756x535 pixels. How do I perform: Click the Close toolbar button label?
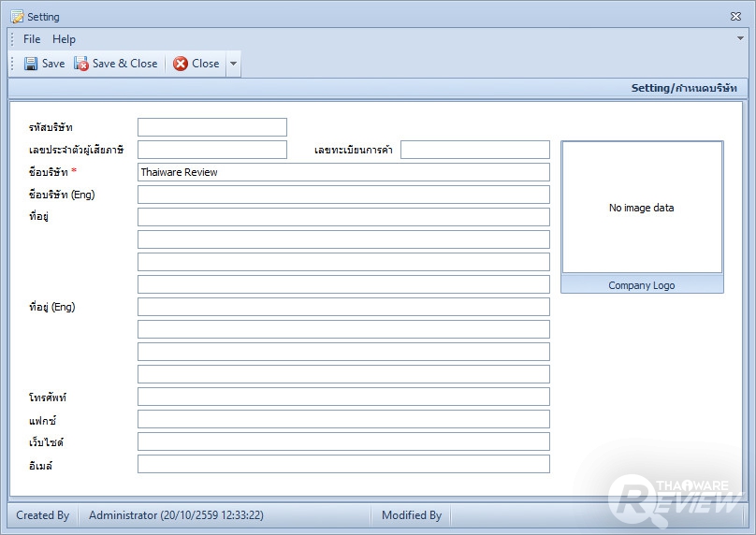coord(206,64)
